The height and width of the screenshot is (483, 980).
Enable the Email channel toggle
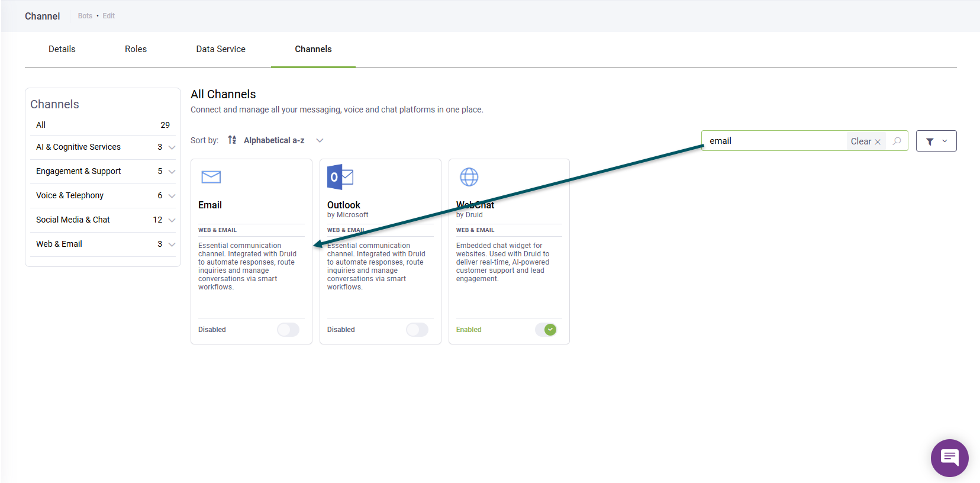pyautogui.click(x=288, y=330)
